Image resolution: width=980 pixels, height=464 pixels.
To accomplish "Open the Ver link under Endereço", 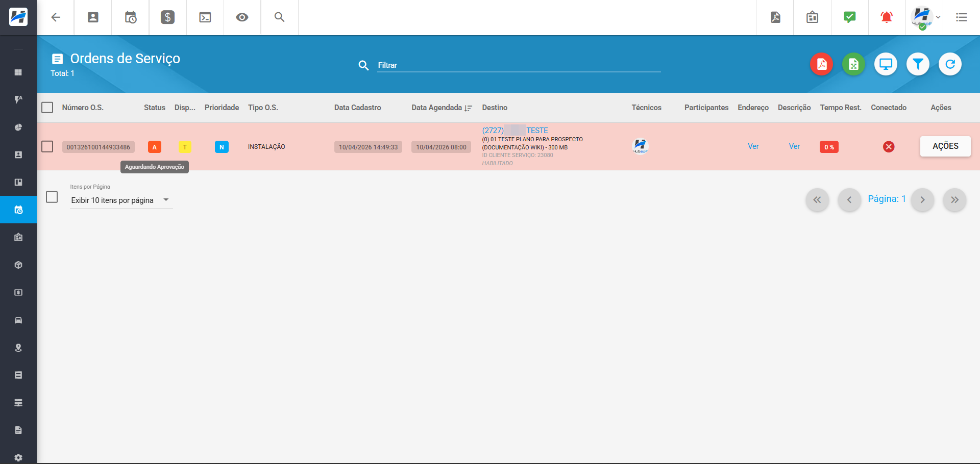I will click(753, 146).
